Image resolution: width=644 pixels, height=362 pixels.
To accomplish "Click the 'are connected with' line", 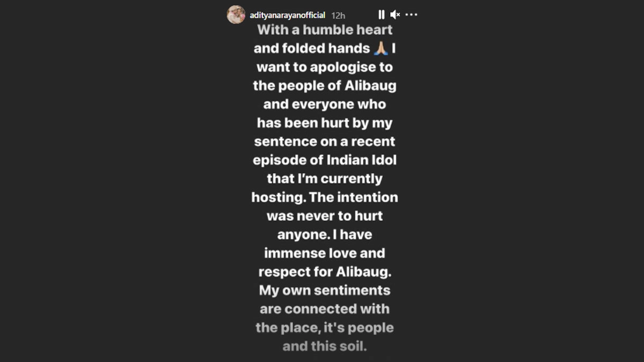I will click(x=325, y=309).
